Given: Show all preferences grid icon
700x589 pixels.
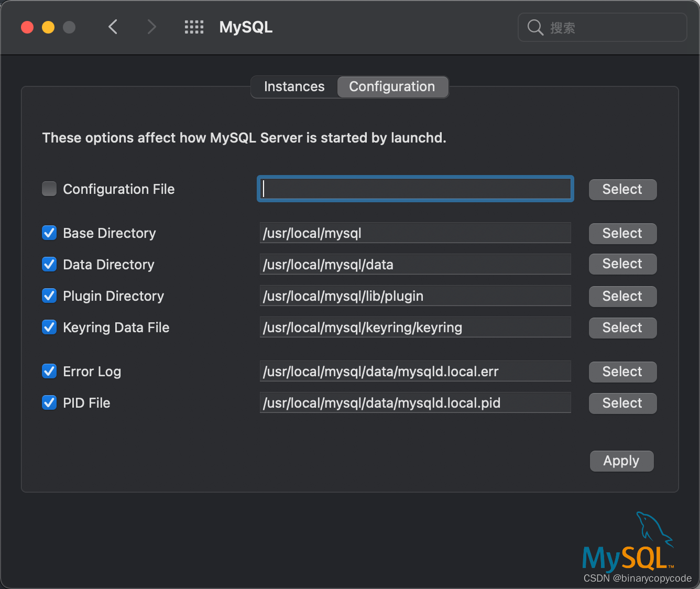Looking at the screenshot, I should 194,27.
